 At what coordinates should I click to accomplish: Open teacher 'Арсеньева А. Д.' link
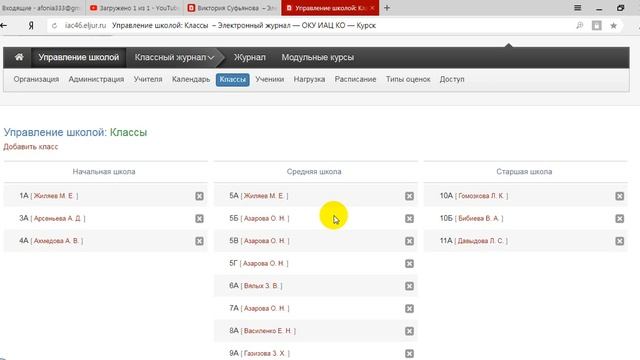point(58,218)
